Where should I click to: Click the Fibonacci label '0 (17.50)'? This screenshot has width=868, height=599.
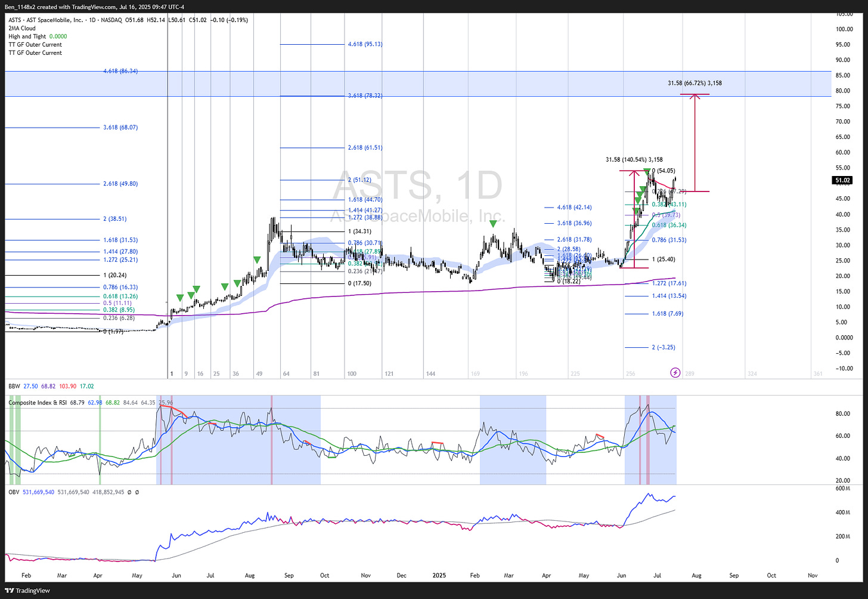click(359, 283)
